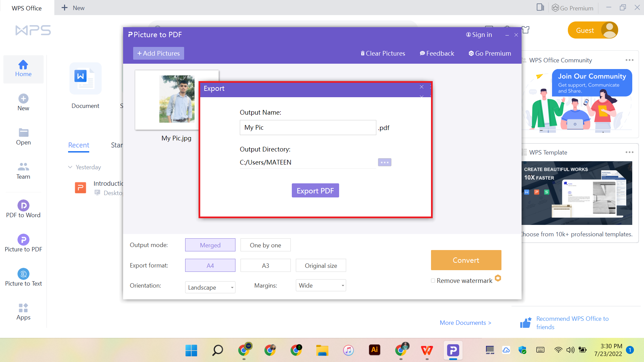Click the My Pic.jpg thumbnail

coord(177,99)
